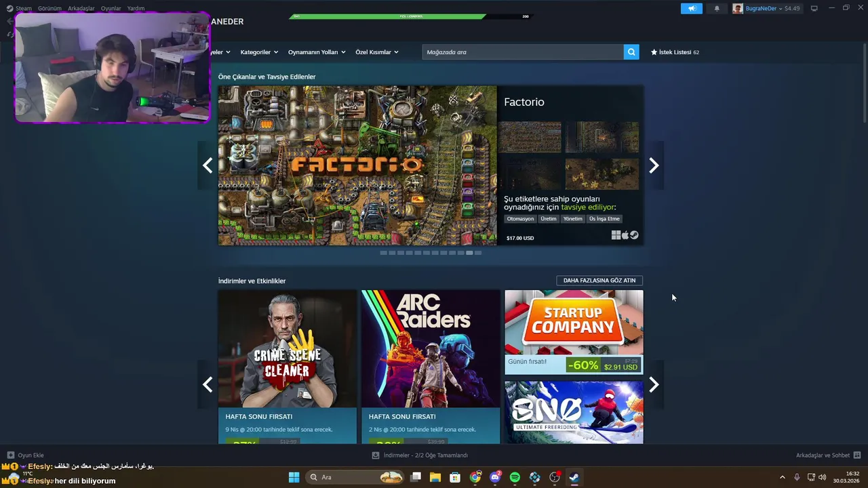Click the Startup Company -60% discount badge

(x=583, y=365)
